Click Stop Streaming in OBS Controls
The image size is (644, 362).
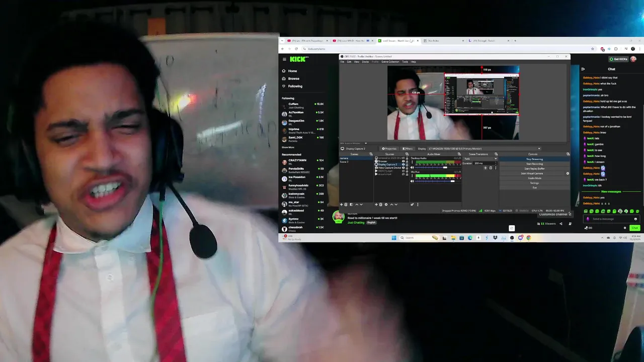[534, 159]
